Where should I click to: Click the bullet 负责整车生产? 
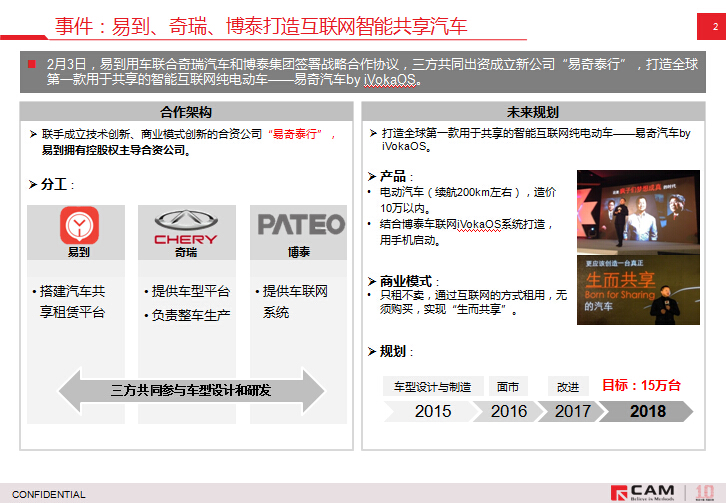click(187, 315)
